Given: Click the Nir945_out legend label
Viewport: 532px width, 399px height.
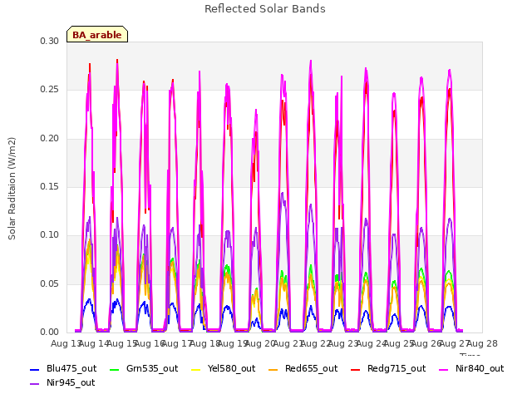Looking at the screenshot, I should coord(71,382).
